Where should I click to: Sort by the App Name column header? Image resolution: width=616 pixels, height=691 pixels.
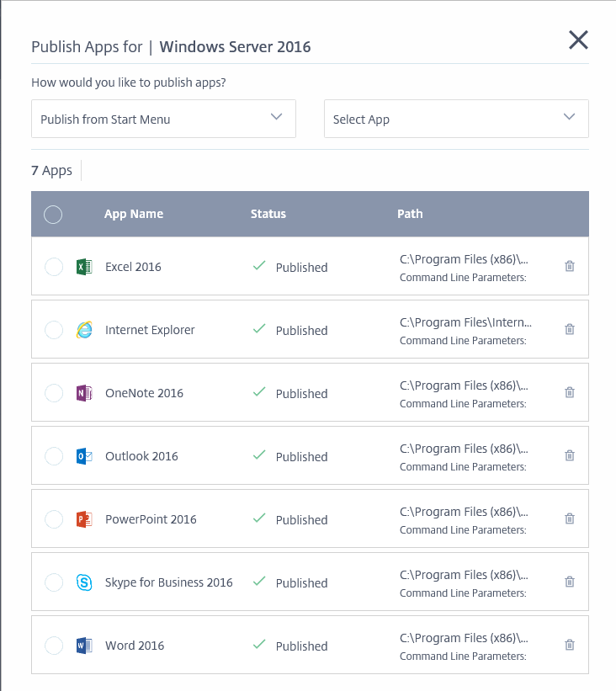pyautogui.click(x=134, y=214)
